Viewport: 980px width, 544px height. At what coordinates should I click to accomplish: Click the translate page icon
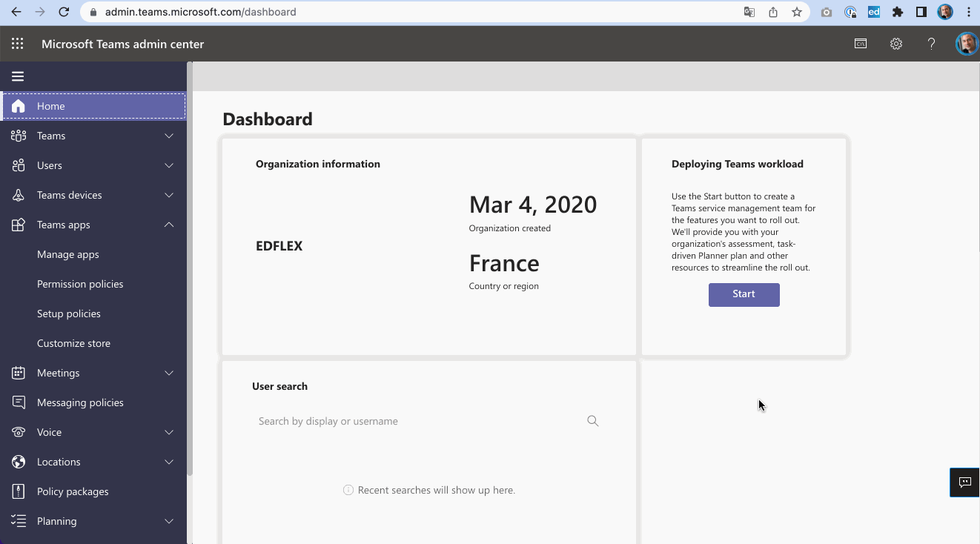pyautogui.click(x=749, y=12)
